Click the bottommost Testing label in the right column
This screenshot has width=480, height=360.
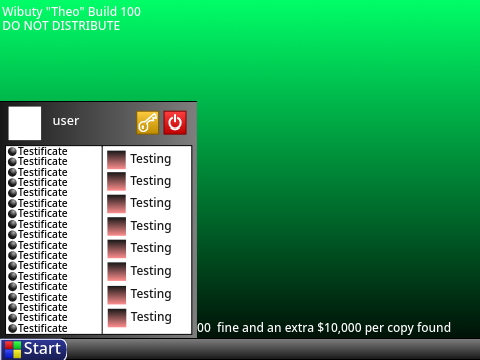[151, 317]
